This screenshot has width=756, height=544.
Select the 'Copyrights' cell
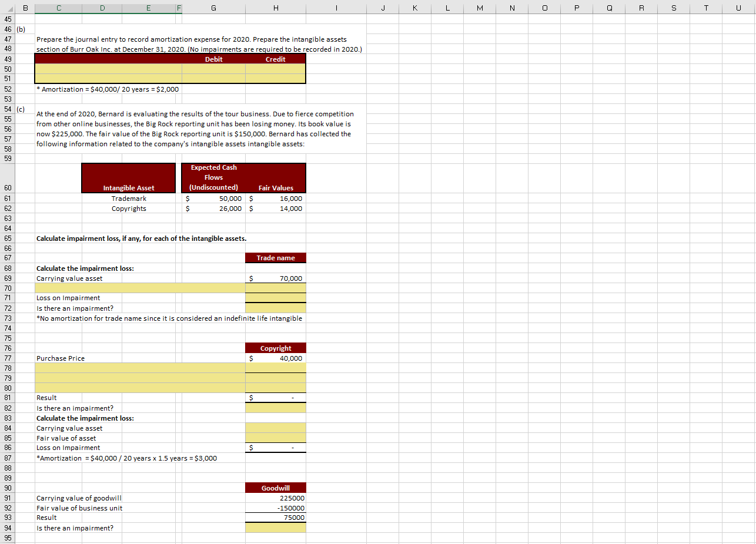[129, 209]
